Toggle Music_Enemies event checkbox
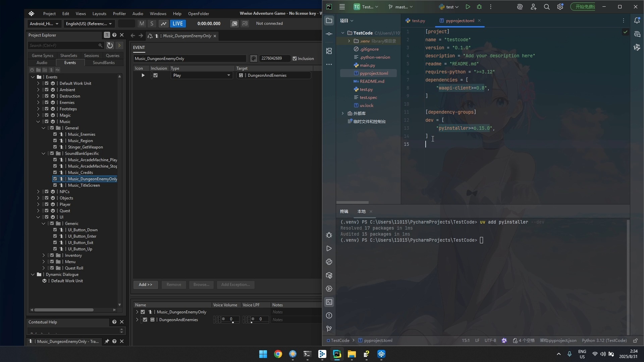 tap(55, 134)
